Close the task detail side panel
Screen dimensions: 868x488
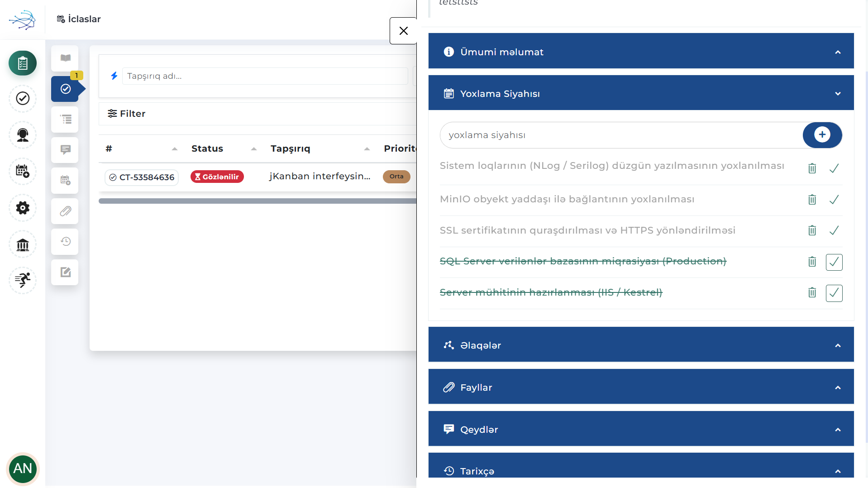point(403,31)
